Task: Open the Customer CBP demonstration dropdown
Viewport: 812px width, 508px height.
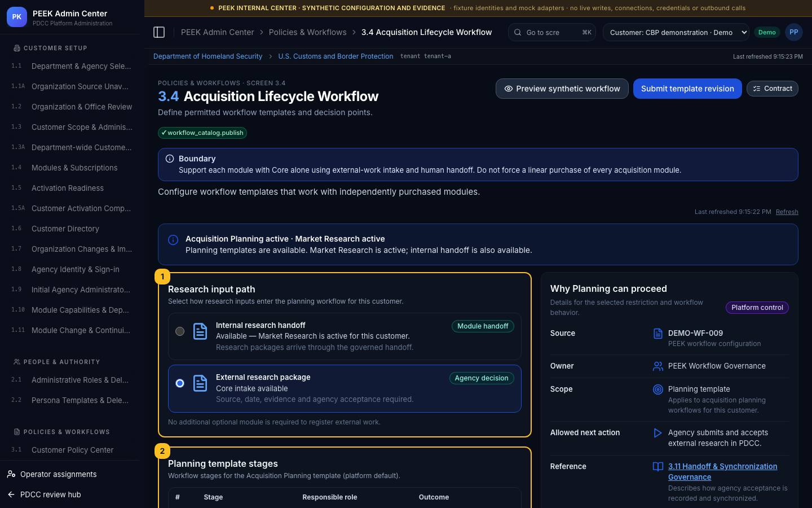Action: [676, 32]
